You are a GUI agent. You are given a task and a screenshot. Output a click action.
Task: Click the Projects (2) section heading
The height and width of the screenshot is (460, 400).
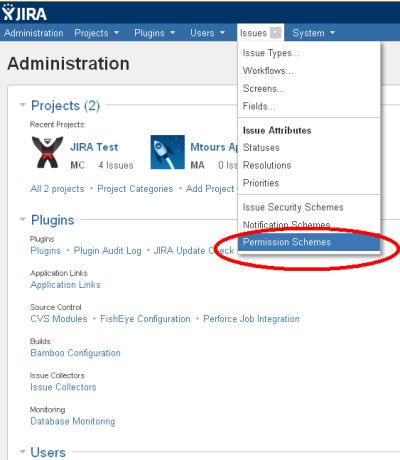[65, 105]
